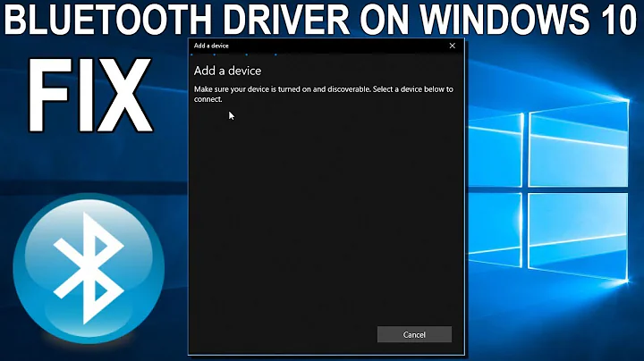The height and width of the screenshot is (361, 644).
Task: Click the mouse cursor arrow in dialog
Action: pyautogui.click(x=231, y=115)
